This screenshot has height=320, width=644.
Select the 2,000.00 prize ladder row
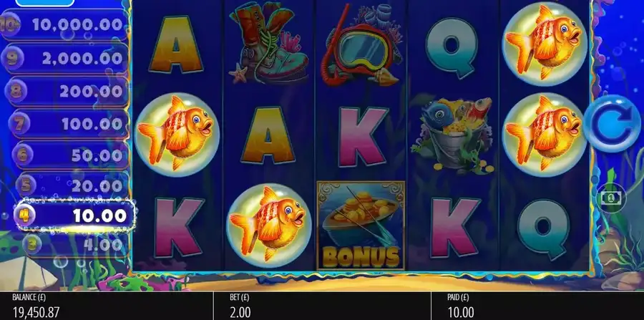[x=64, y=58]
